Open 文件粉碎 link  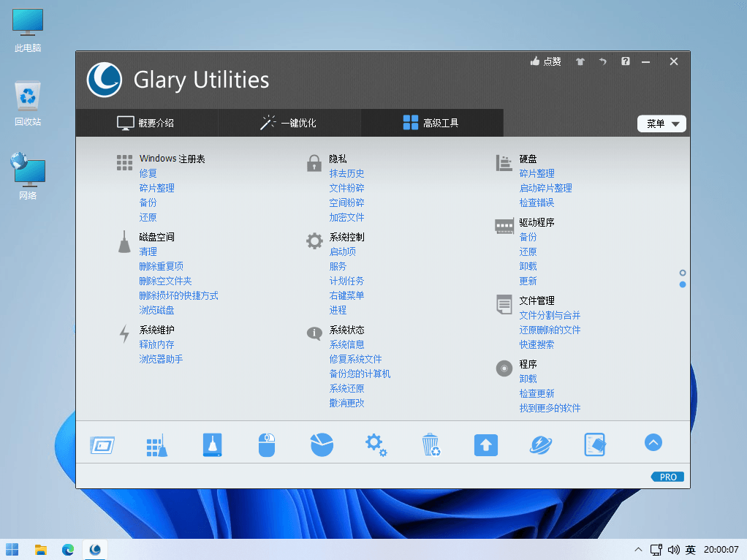tap(346, 189)
